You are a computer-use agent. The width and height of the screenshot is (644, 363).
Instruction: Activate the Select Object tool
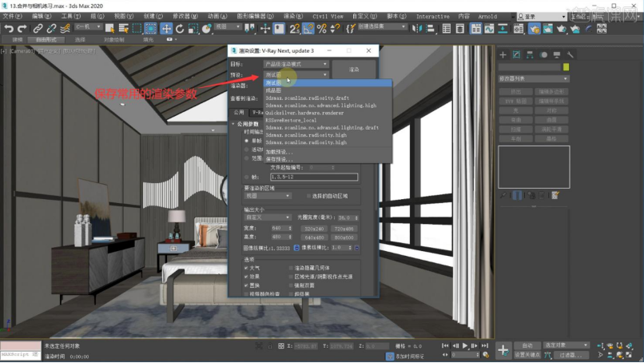click(109, 28)
